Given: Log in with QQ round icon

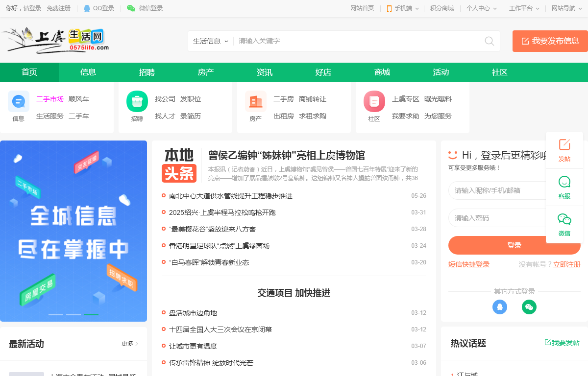Looking at the screenshot, I should tap(500, 307).
